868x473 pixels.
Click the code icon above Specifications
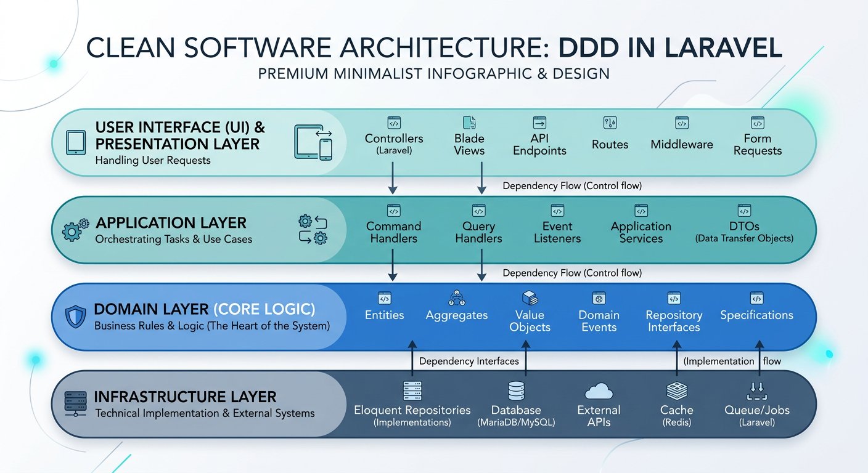756,299
